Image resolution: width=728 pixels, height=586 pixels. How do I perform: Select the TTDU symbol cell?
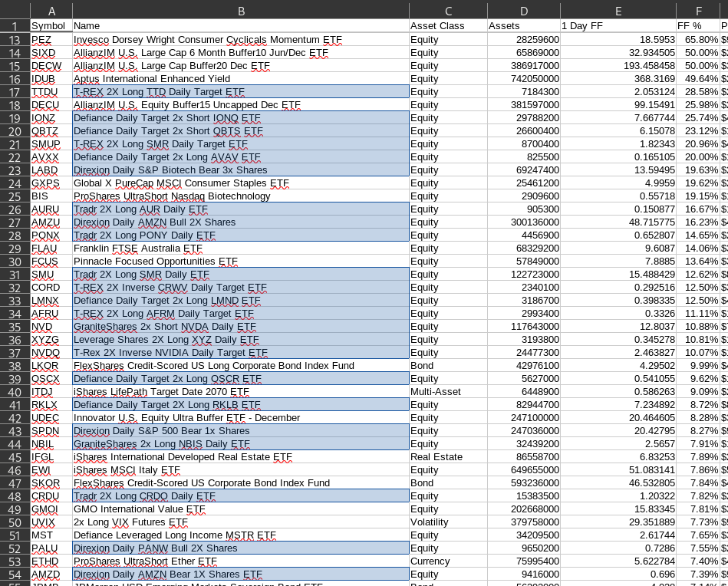[x=51, y=92]
